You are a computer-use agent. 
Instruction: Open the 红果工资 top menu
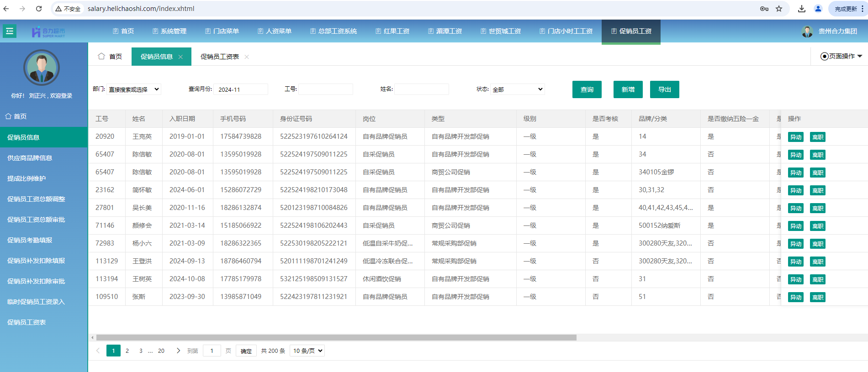click(x=392, y=31)
